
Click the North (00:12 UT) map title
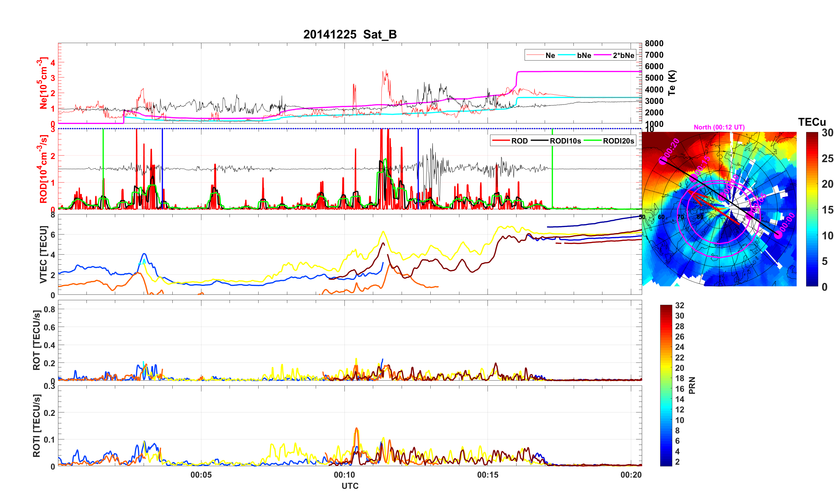pyautogui.click(x=719, y=127)
